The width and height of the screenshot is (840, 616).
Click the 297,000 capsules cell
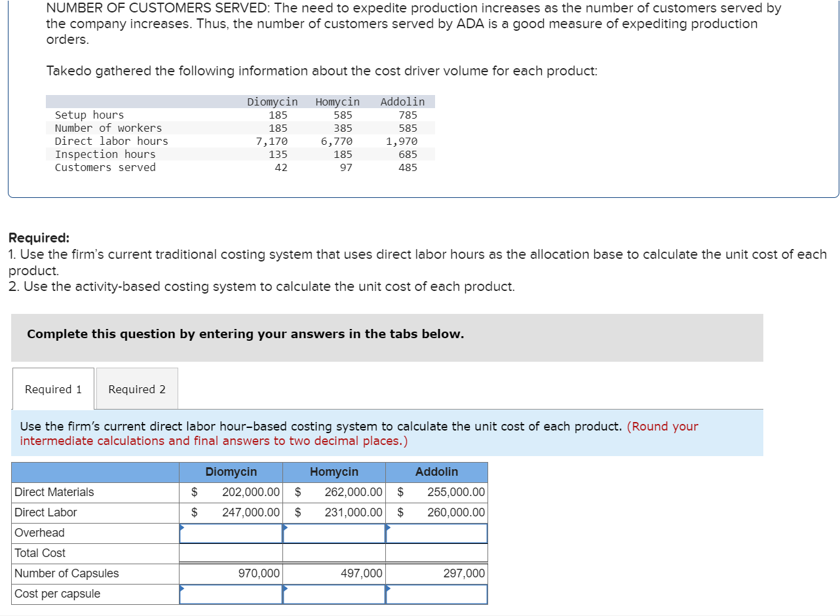pos(436,573)
